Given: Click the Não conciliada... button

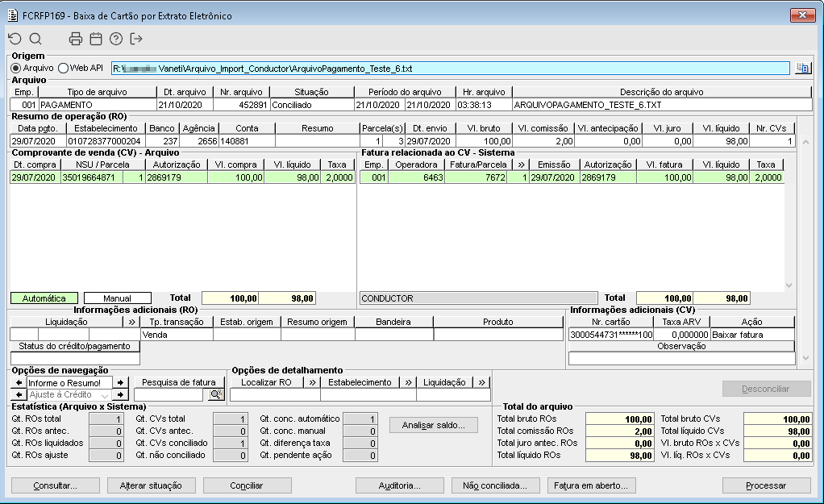Looking at the screenshot, I should pyautogui.click(x=495, y=485).
